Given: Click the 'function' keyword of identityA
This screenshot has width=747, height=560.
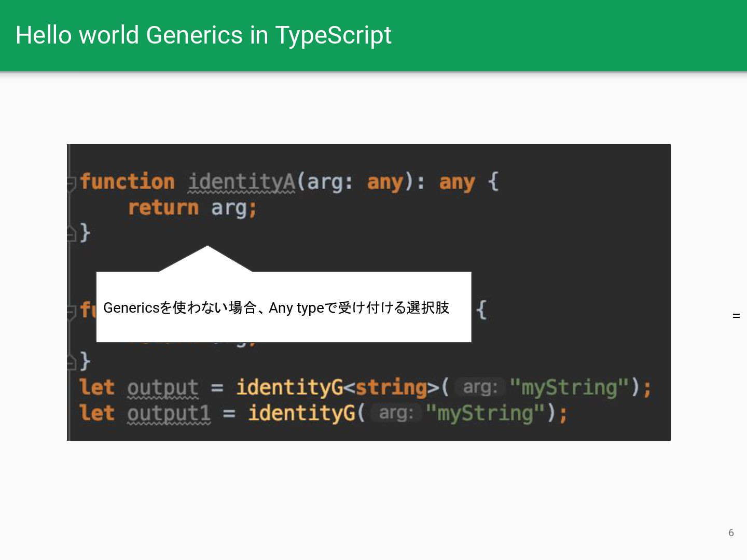Looking at the screenshot, I should pos(128,182).
